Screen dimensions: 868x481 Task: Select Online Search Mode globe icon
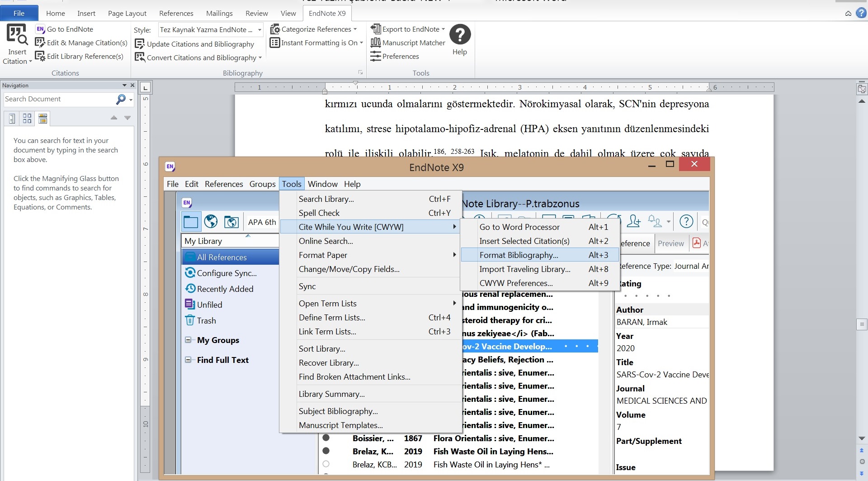click(x=211, y=222)
